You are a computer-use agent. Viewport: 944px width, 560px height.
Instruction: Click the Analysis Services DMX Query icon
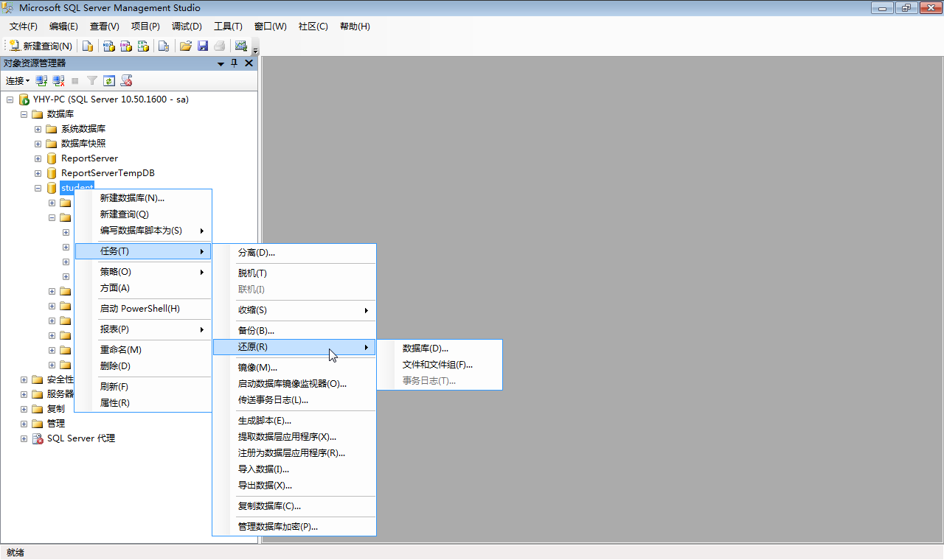click(126, 46)
